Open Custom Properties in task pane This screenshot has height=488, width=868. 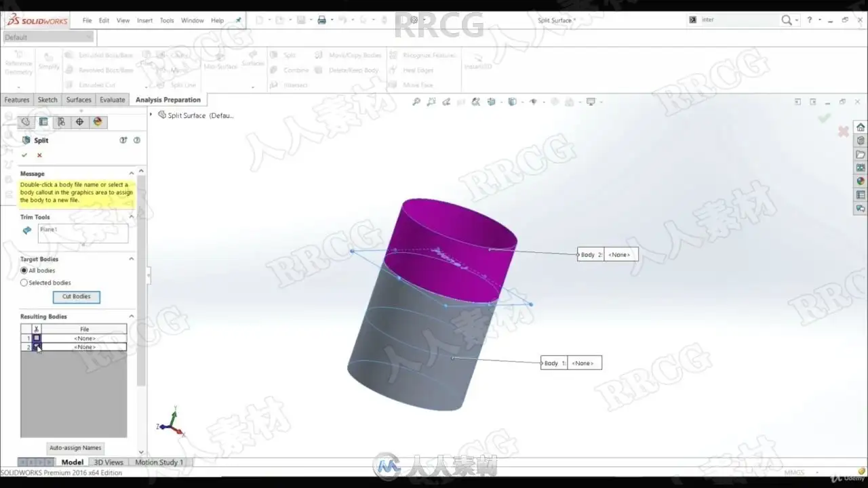point(861,195)
